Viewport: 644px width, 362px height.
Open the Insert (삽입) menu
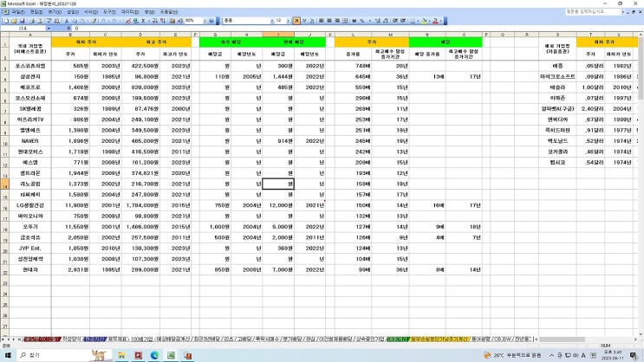(73, 12)
